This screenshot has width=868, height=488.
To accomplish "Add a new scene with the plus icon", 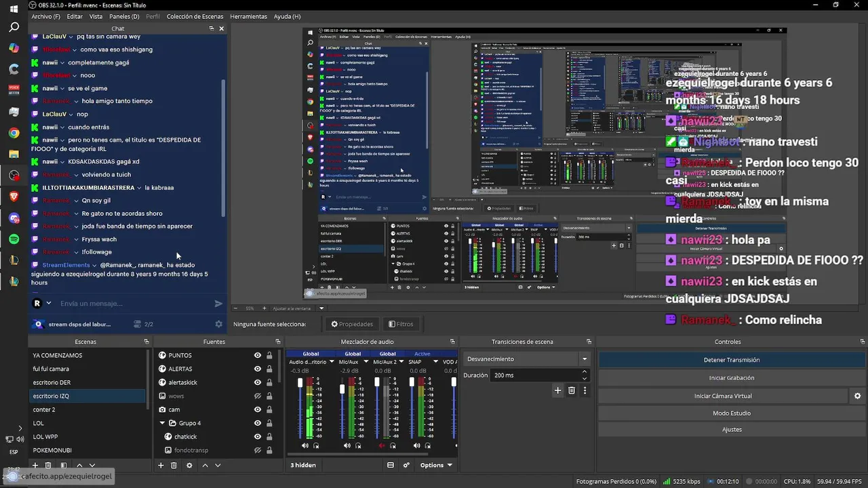I will (35, 466).
